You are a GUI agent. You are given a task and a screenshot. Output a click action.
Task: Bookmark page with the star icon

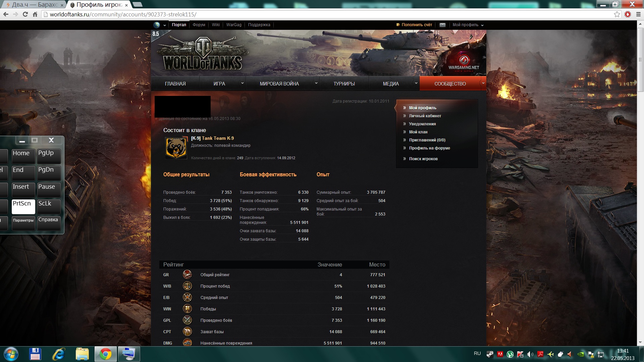tap(617, 14)
